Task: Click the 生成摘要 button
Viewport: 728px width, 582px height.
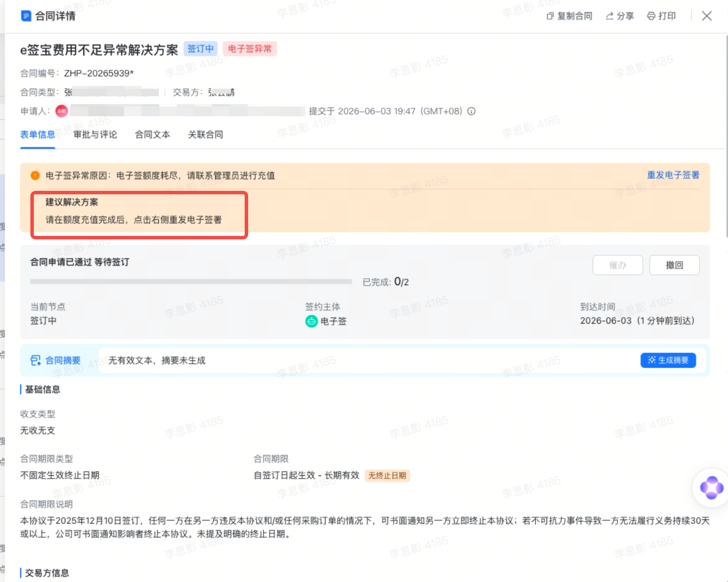Action: pyautogui.click(x=668, y=360)
